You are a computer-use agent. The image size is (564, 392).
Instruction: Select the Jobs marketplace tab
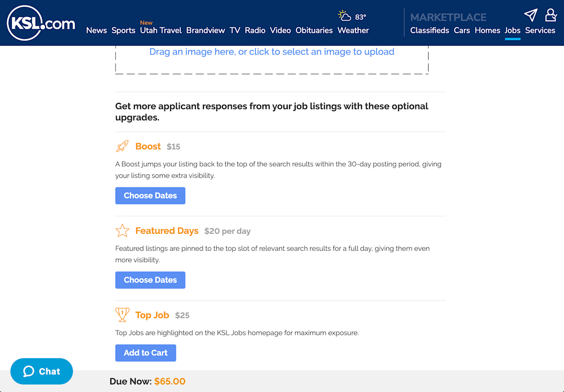click(512, 31)
